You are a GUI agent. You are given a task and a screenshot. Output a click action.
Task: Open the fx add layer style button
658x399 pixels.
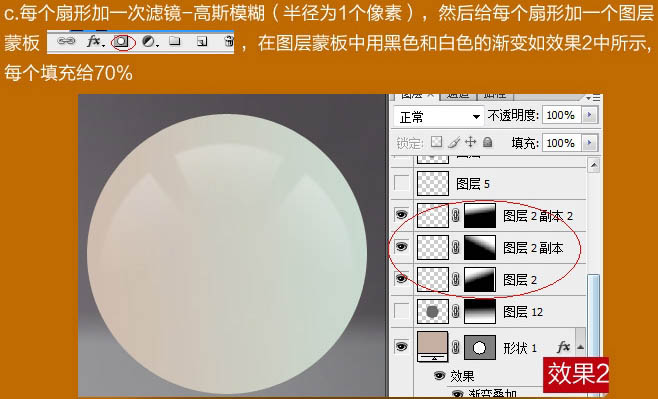click(x=95, y=41)
